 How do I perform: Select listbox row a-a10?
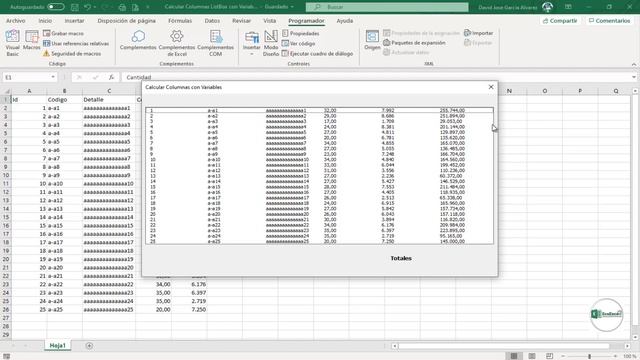(x=319, y=160)
